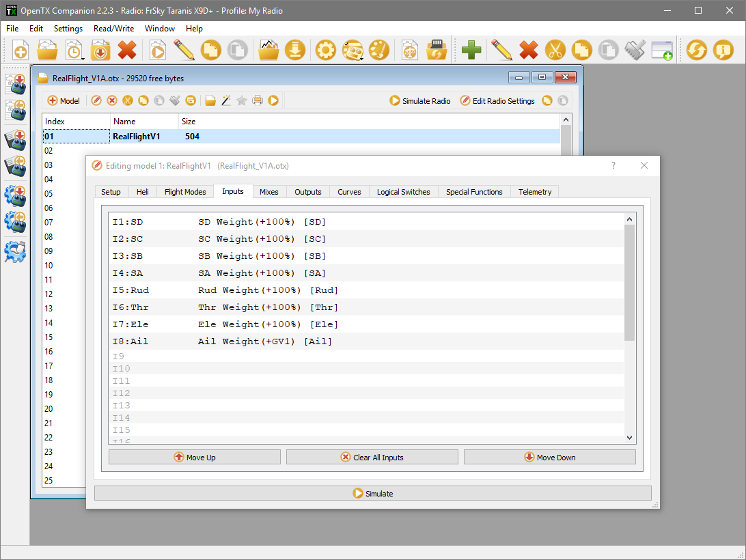The height and width of the screenshot is (560, 746).
Task: Open the Read/Write menu
Action: (x=113, y=29)
